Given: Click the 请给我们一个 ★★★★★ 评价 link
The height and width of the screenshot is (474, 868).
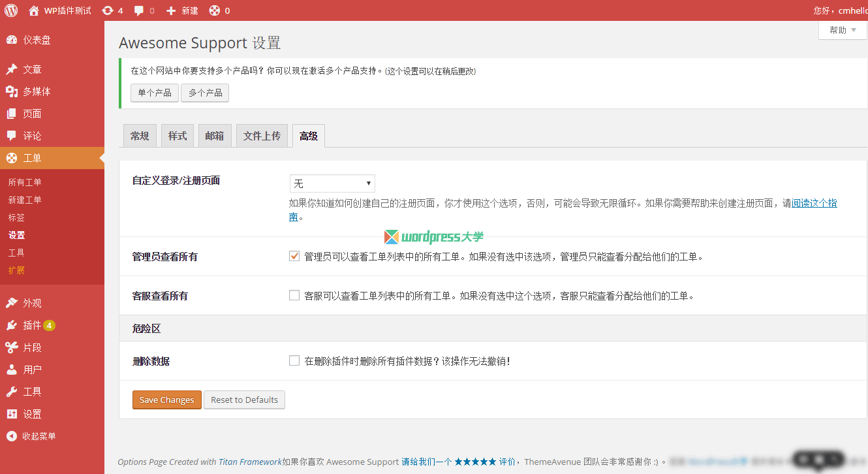Looking at the screenshot, I should point(459,462).
